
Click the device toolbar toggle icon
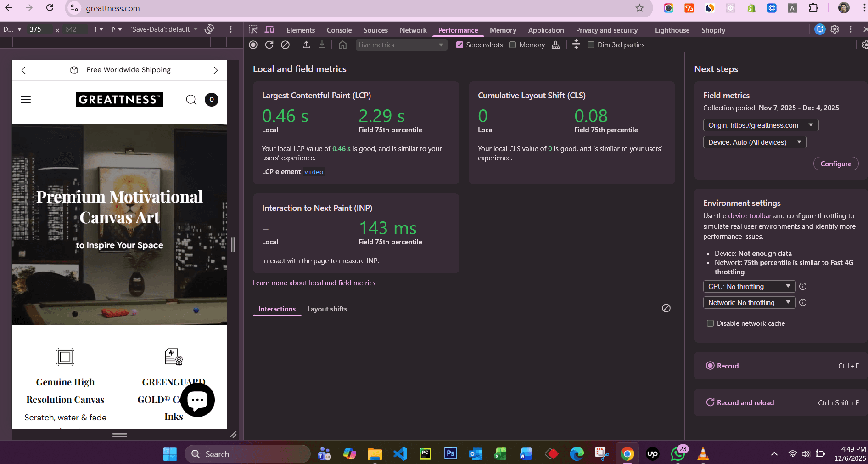pyautogui.click(x=269, y=29)
